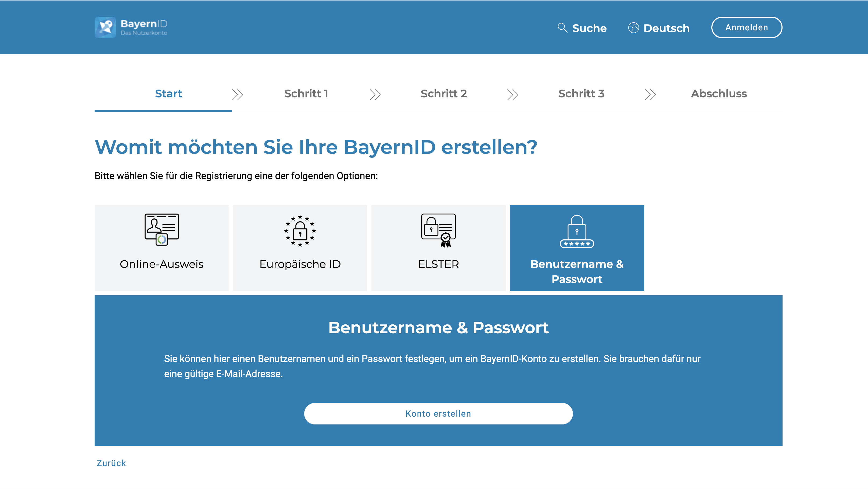Click the Benutzername & Passwort panel heading

click(x=438, y=327)
